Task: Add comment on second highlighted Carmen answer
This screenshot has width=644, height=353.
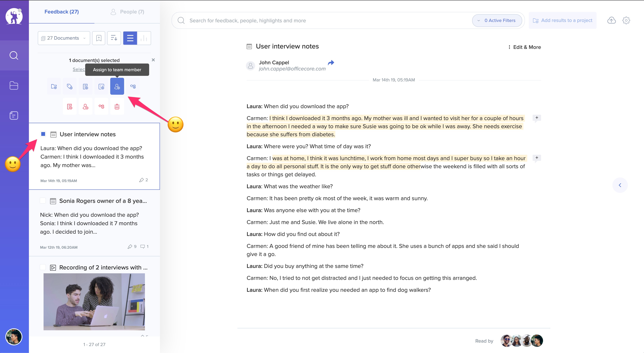Action: point(537,158)
